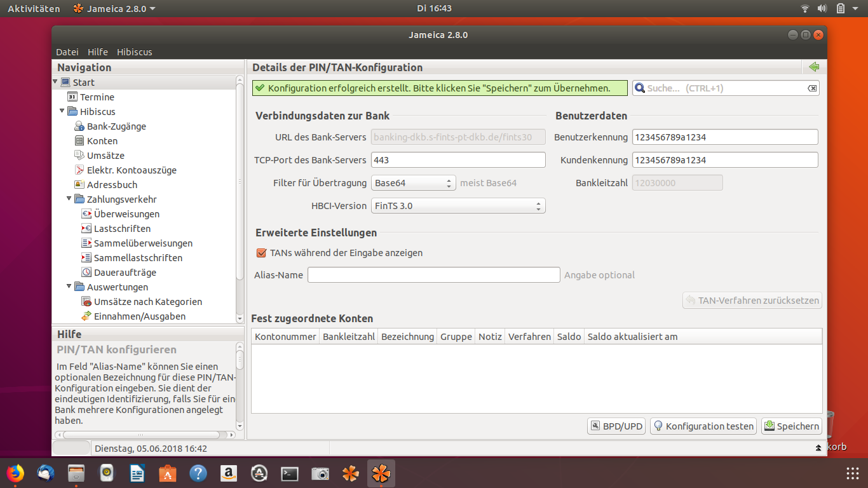Open the Hilfe menu
Screen dimensions: 868x488
tap(98, 52)
